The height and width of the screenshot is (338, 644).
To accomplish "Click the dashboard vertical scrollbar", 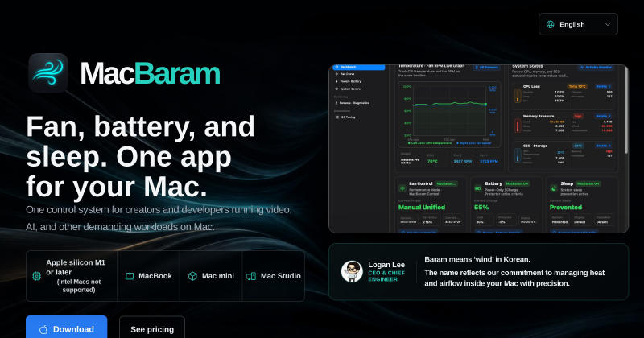I will coord(626,110).
